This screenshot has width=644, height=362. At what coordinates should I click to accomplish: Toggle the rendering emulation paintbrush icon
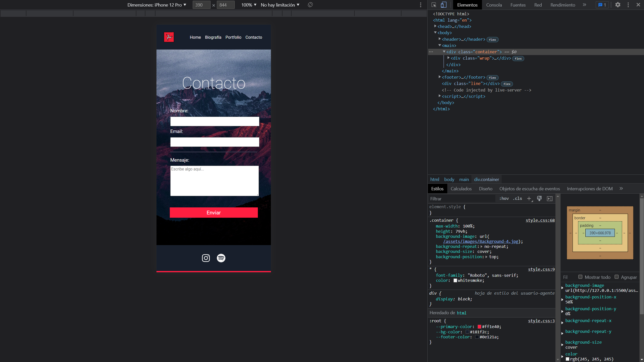(x=539, y=199)
